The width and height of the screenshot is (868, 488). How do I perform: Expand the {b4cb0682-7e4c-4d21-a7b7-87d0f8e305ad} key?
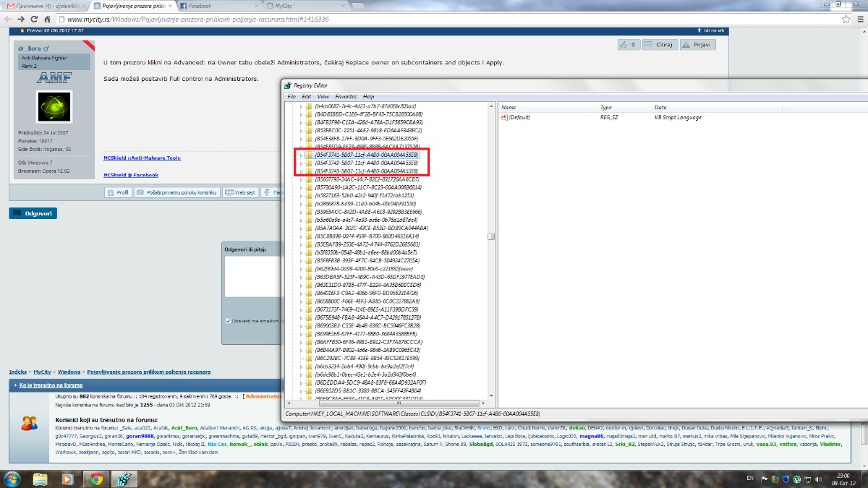click(301, 106)
